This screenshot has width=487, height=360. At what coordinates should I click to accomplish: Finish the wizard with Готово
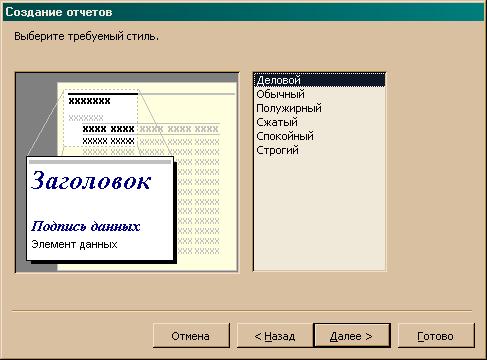(x=436, y=336)
